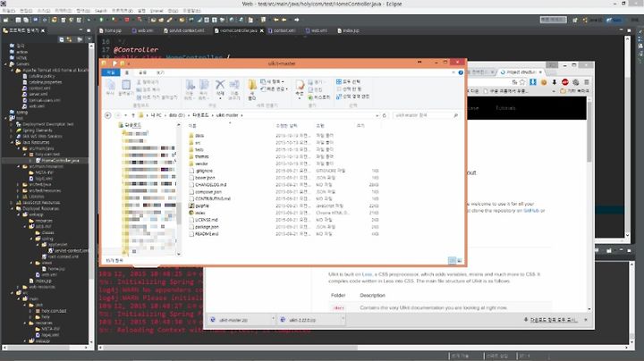Expand Deployment Descriptor node in Project Explorer
The height and width of the screenshot is (361, 644).
click(x=12, y=124)
